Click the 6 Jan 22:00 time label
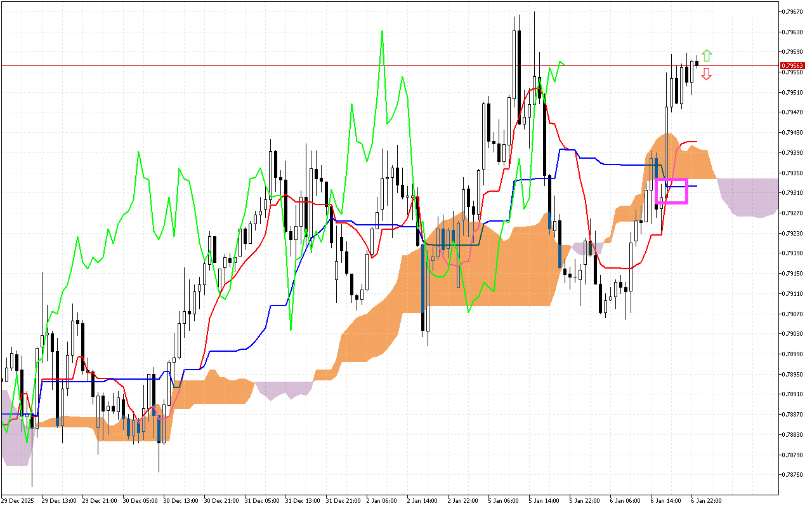 (x=706, y=501)
